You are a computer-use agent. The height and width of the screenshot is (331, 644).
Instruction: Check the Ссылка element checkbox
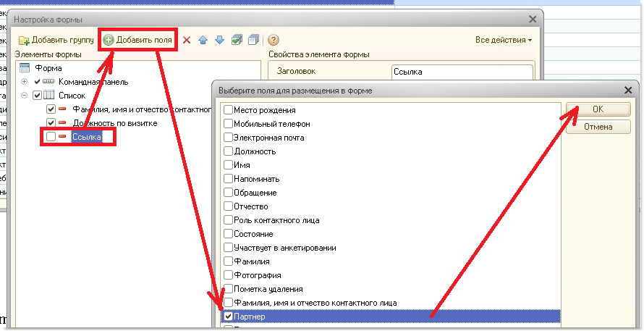[x=51, y=137]
